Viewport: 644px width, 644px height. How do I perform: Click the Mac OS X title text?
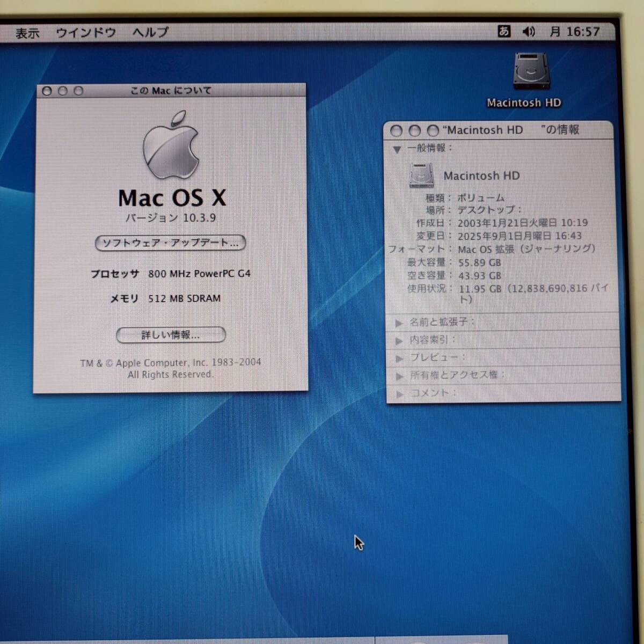(x=172, y=198)
